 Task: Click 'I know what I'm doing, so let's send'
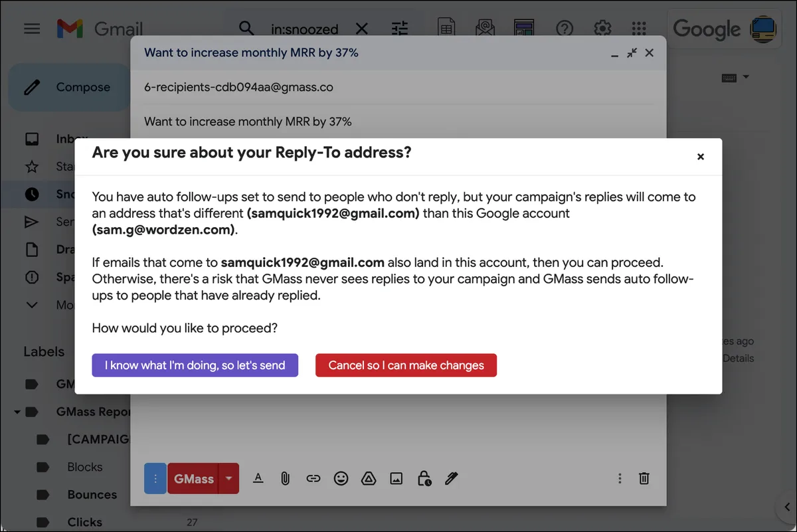pyautogui.click(x=195, y=365)
